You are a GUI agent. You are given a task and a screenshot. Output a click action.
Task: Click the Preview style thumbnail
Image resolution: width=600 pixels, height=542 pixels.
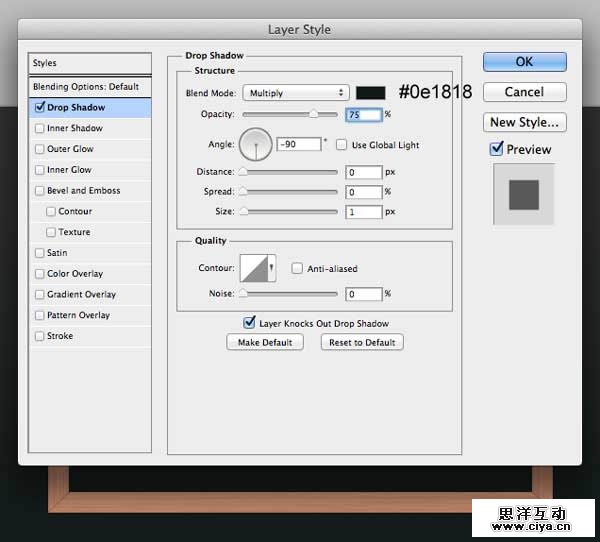click(x=524, y=194)
